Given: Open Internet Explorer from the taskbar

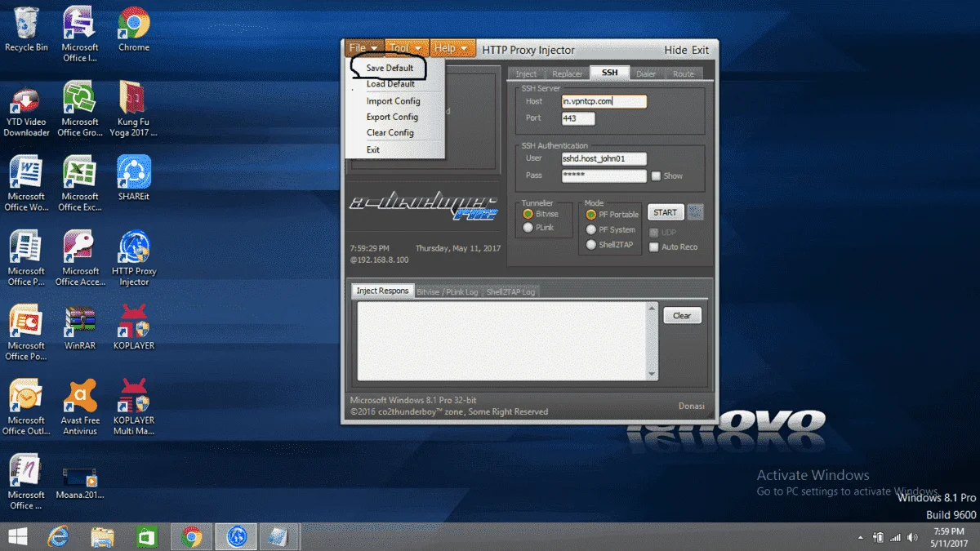Looking at the screenshot, I should coord(57,536).
